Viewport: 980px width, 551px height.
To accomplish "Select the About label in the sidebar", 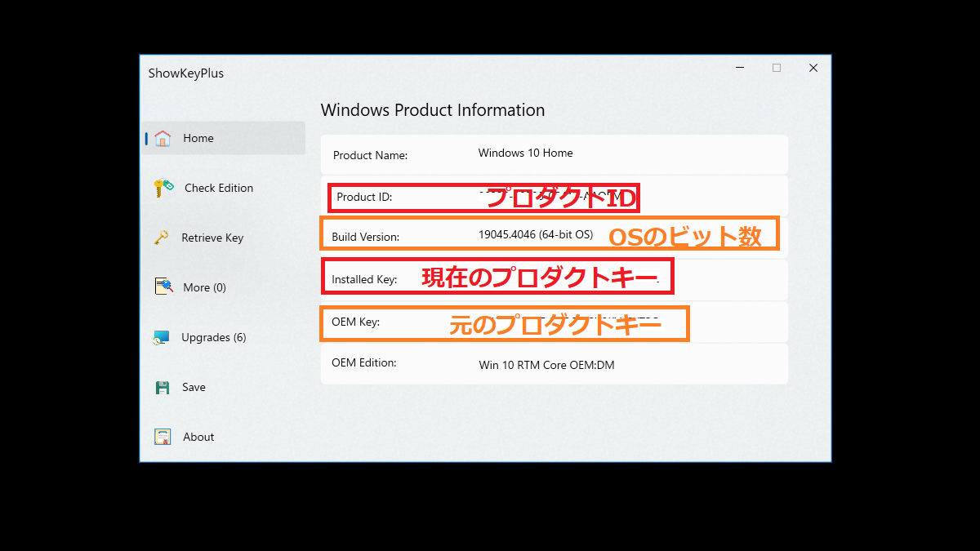I will pos(198,437).
